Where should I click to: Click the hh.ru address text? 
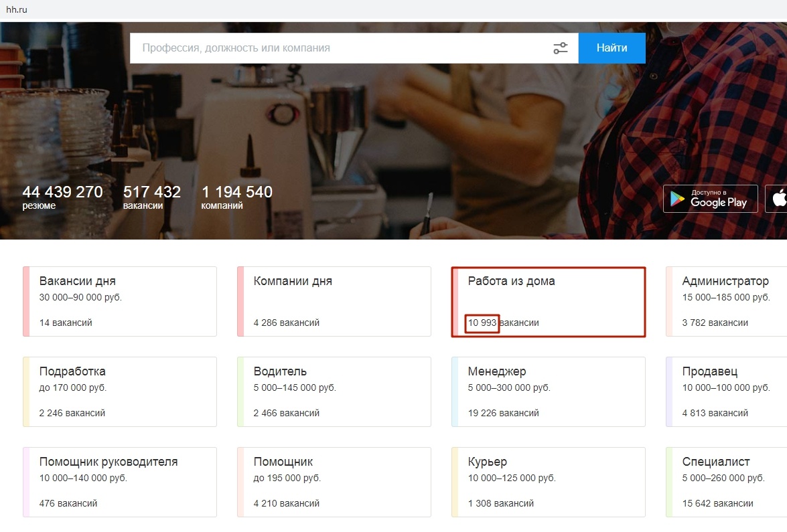[17, 9]
